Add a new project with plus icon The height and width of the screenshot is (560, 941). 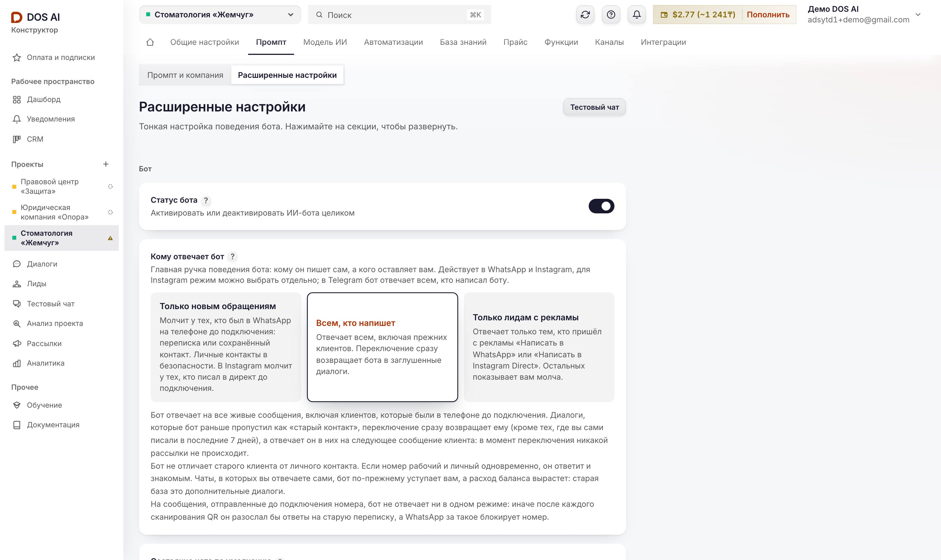106,164
